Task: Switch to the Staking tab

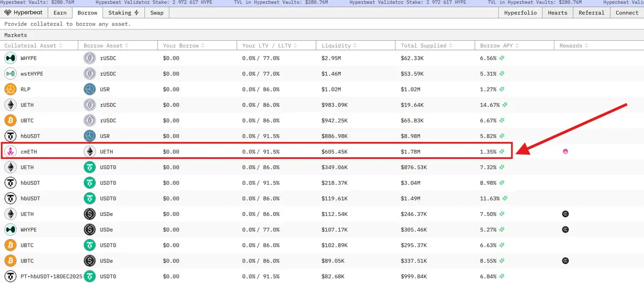Action: coord(123,13)
